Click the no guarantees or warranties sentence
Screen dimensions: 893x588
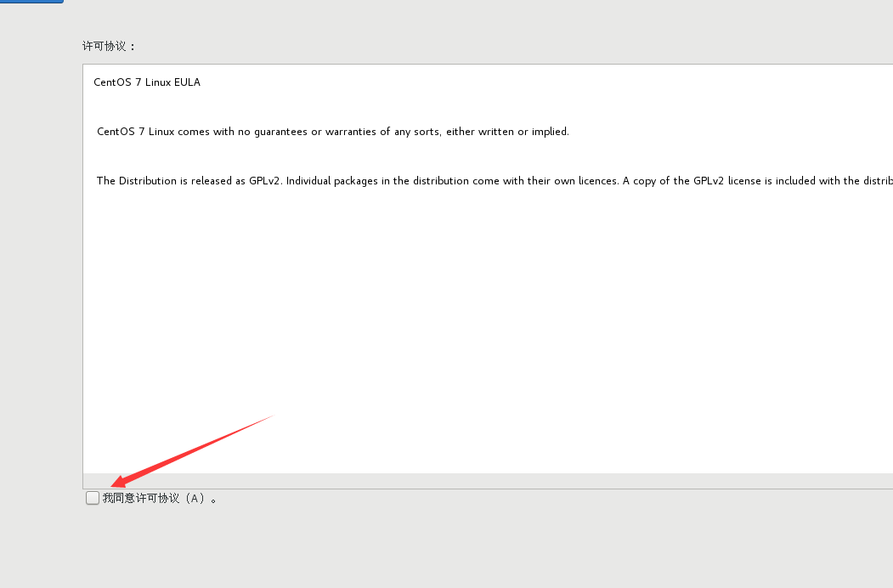coord(332,132)
